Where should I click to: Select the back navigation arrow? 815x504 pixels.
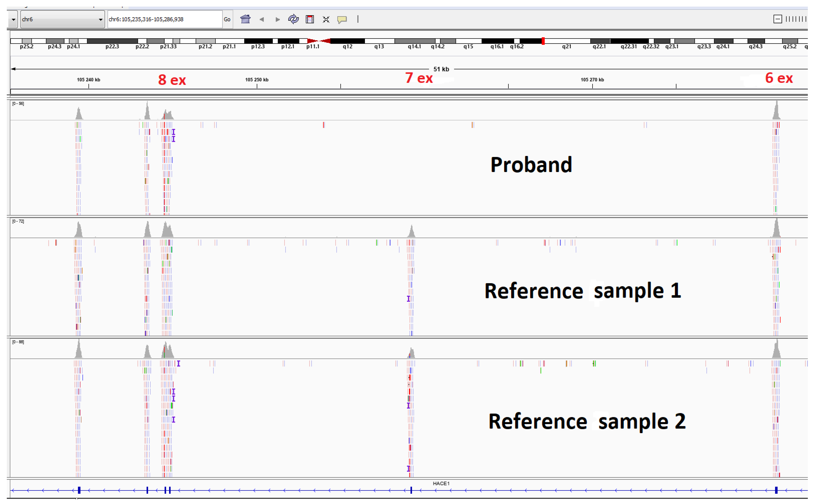click(262, 19)
